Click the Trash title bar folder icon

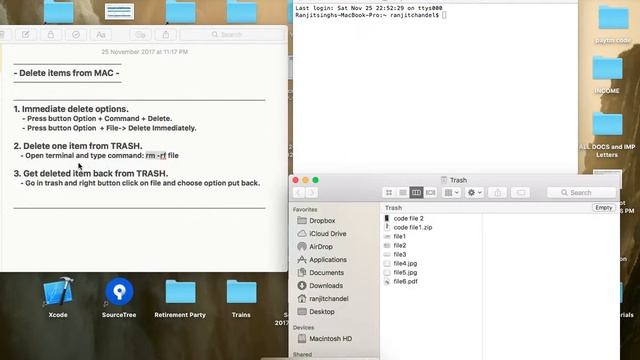click(x=444, y=180)
